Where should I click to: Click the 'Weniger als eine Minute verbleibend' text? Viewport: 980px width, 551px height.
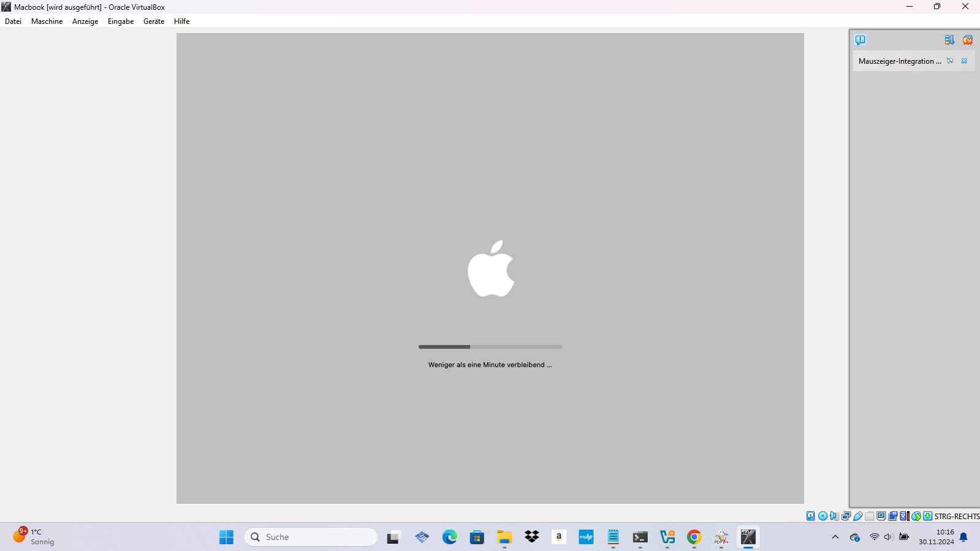tap(490, 365)
